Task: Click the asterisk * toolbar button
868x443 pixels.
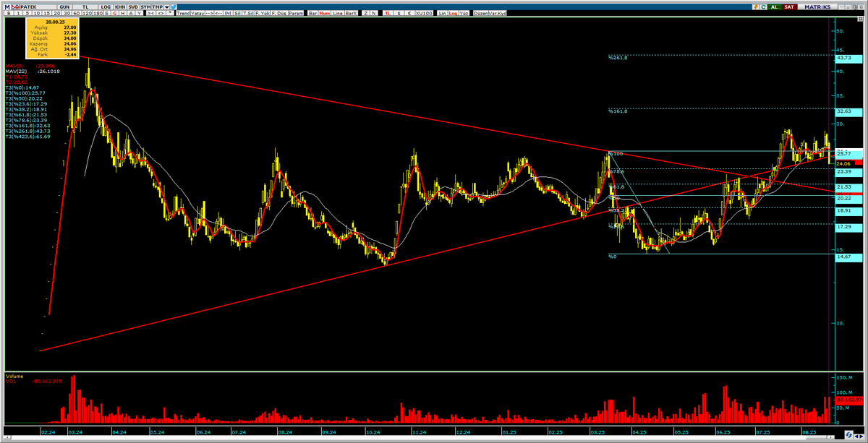Action: [x=170, y=13]
